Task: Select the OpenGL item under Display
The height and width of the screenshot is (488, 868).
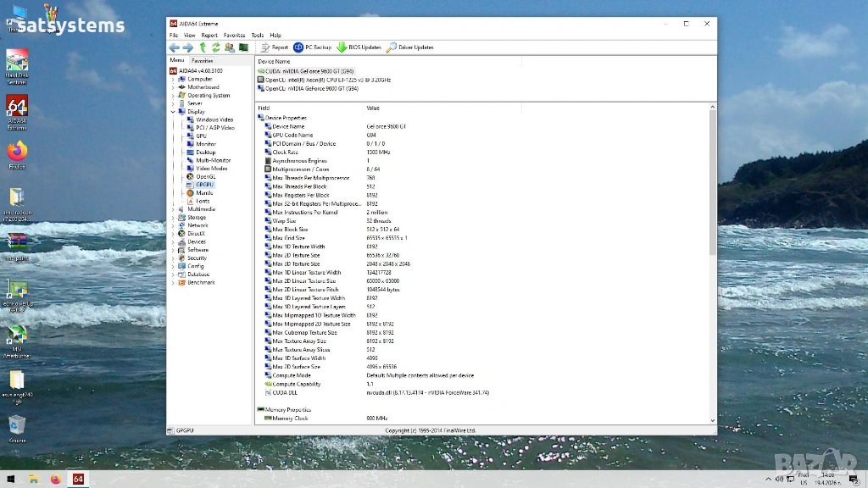Action: tap(205, 176)
